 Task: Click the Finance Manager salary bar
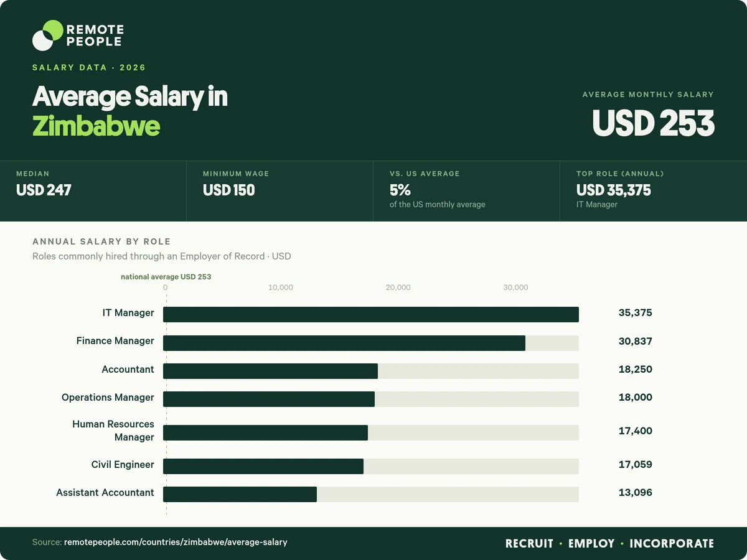click(x=344, y=343)
